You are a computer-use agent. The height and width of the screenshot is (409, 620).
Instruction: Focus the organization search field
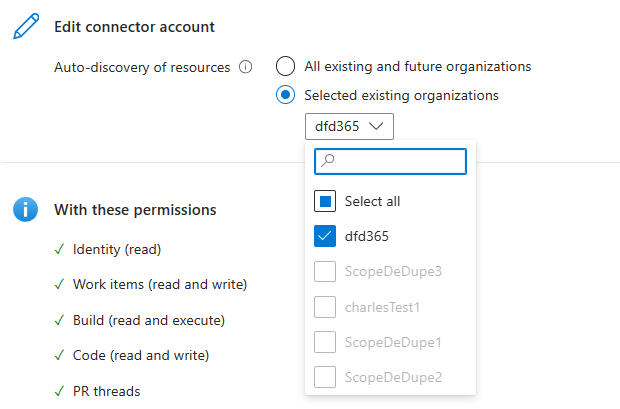pyautogui.click(x=390, y=161)
